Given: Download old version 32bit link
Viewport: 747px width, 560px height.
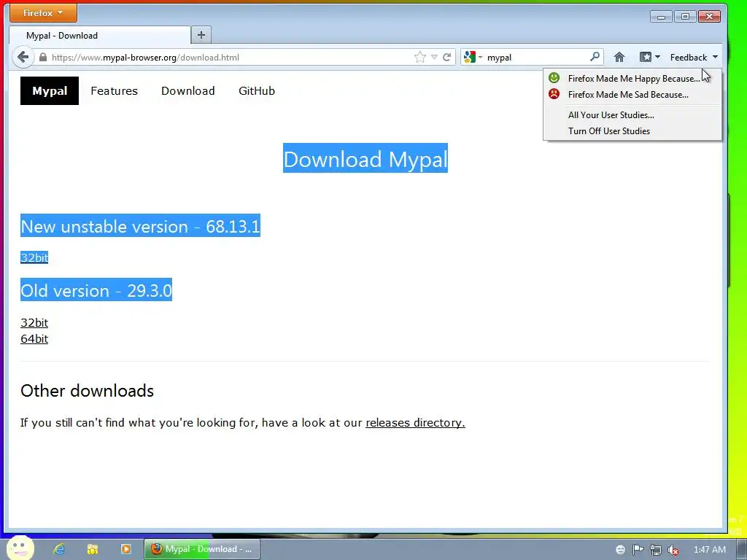Looking at the screenshot, I should [34, 322].
